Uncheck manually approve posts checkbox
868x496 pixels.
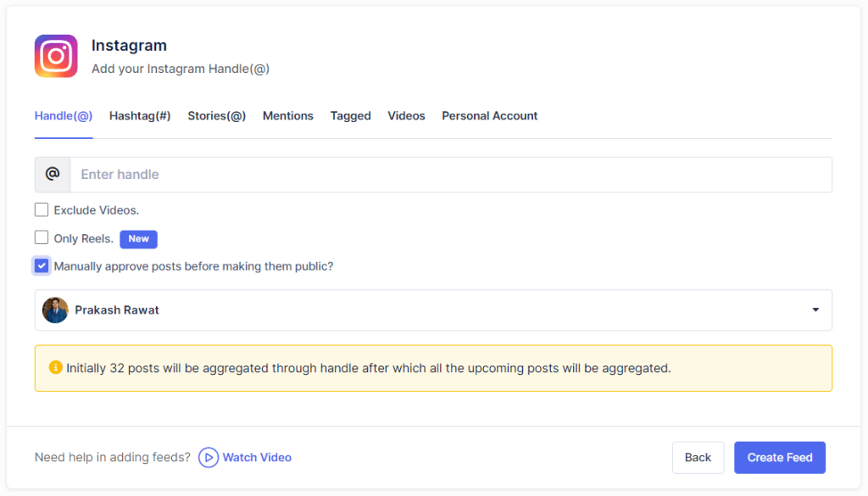pos(42,265)
